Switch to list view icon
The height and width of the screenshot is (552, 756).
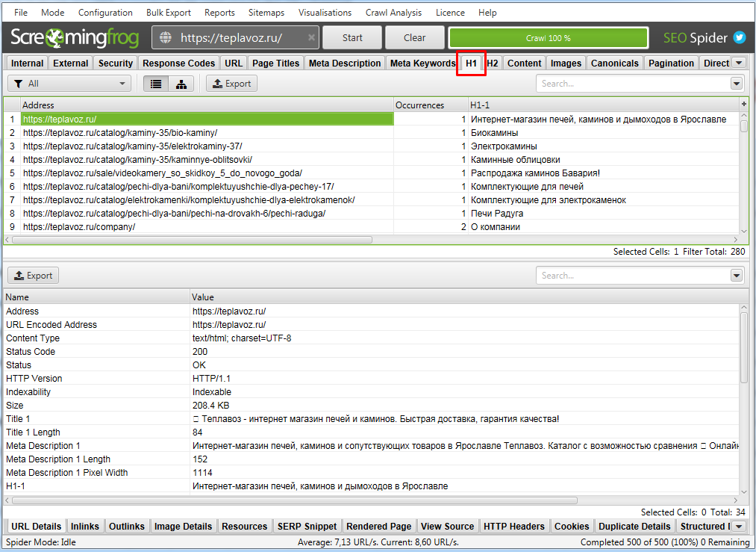[156, 84]
